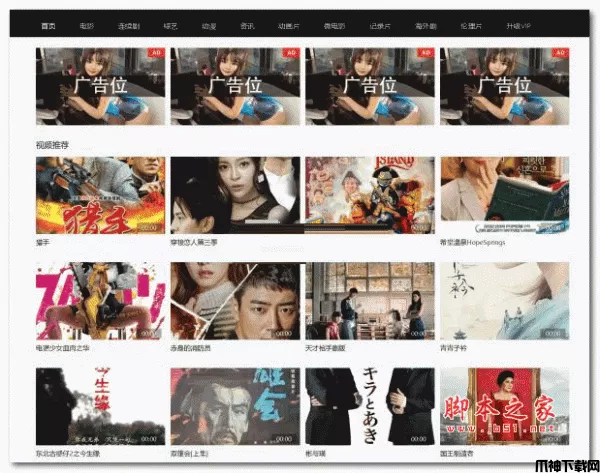Play the 穿越恋人第三季 poster thumbnail

click(235, 195)
